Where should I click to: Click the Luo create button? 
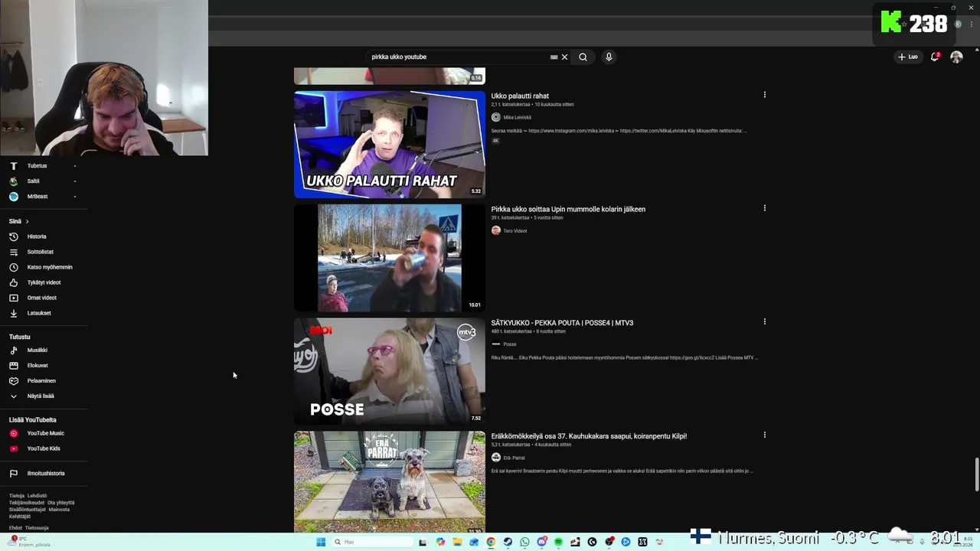point(908,57)
